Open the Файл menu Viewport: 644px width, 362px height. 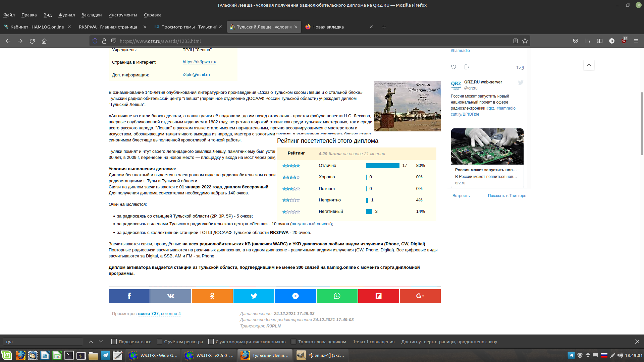(9, 15)
